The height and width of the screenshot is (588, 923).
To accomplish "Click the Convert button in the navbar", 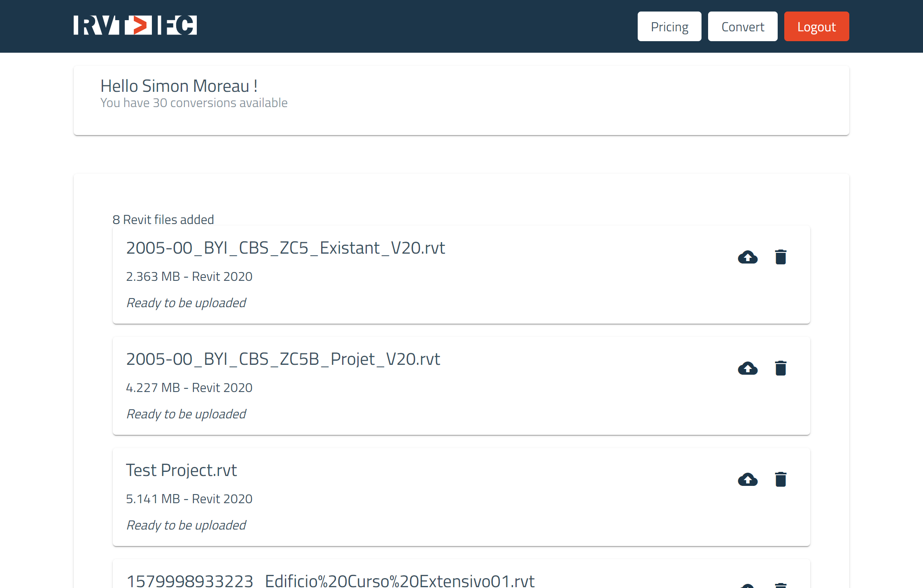I will click(x=743, y=26).
